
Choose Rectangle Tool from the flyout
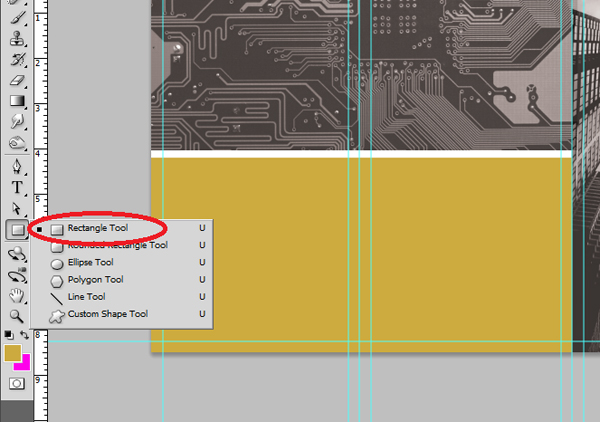pyautogui.click(x=122, y=228)
